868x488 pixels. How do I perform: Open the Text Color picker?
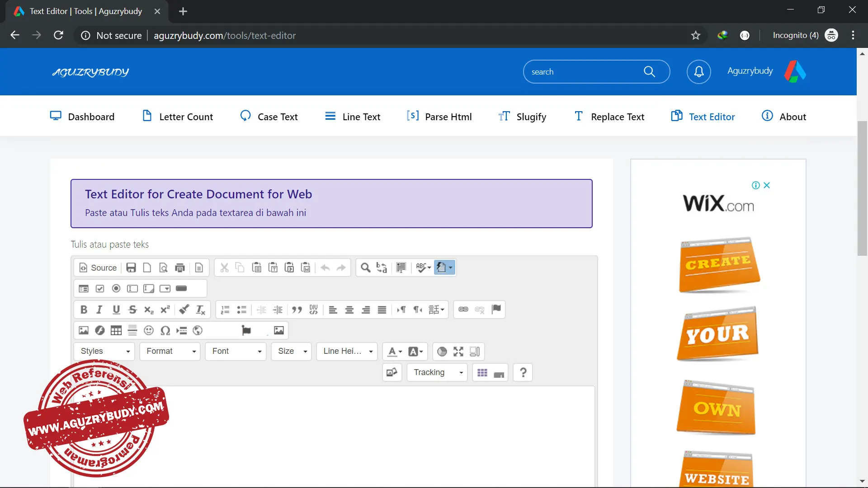(395, 351)
